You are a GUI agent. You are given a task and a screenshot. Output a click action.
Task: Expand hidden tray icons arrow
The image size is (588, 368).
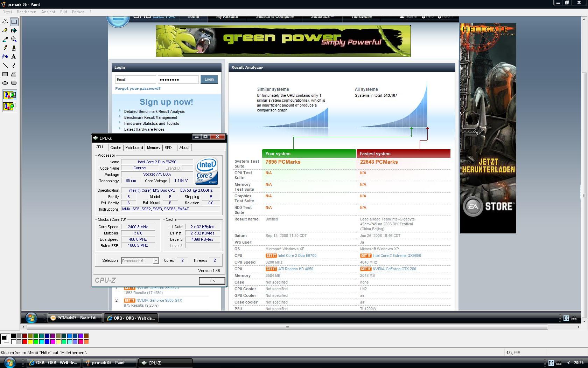pyautogui.click(x=568, y=363)
